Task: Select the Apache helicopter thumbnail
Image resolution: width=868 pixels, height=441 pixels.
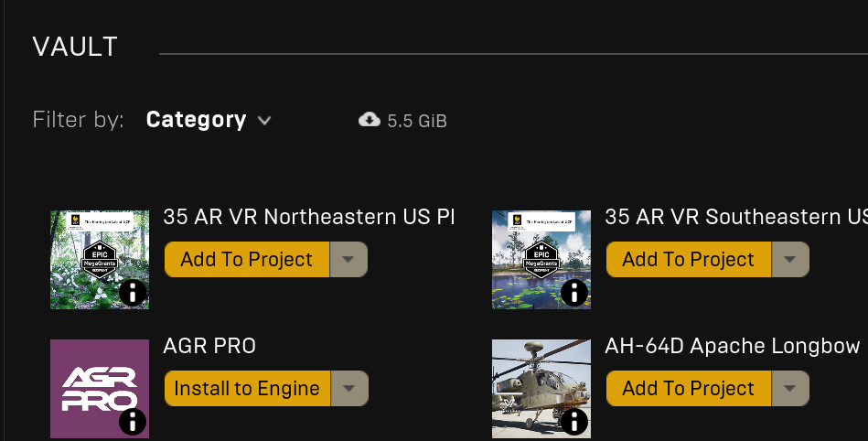Action: point(541,388)
